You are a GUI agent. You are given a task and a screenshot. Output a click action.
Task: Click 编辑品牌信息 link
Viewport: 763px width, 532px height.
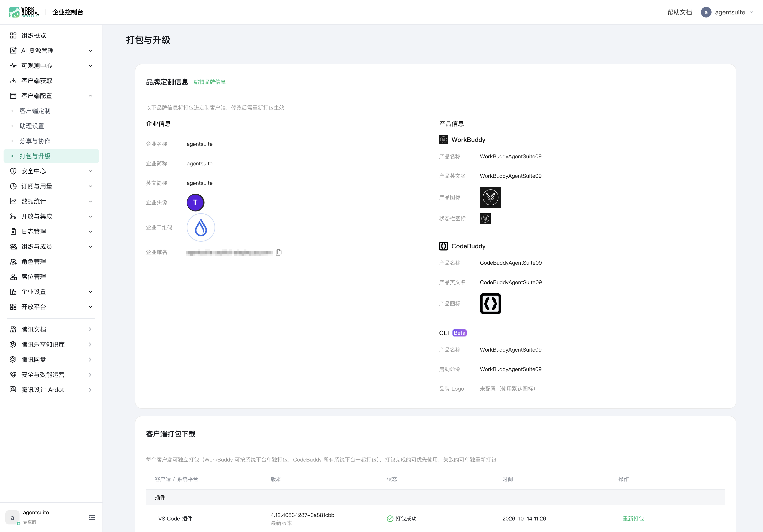(x=210, y=82)
